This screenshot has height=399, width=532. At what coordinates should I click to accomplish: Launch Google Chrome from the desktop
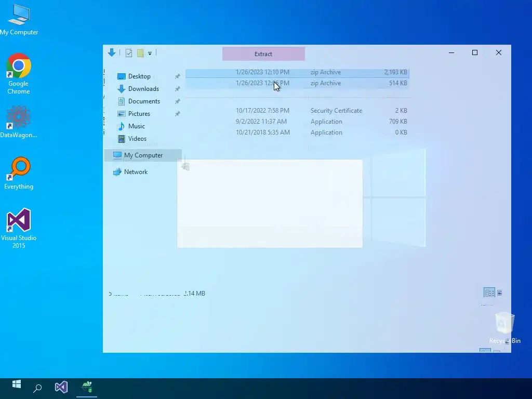[x=19, y=73]
